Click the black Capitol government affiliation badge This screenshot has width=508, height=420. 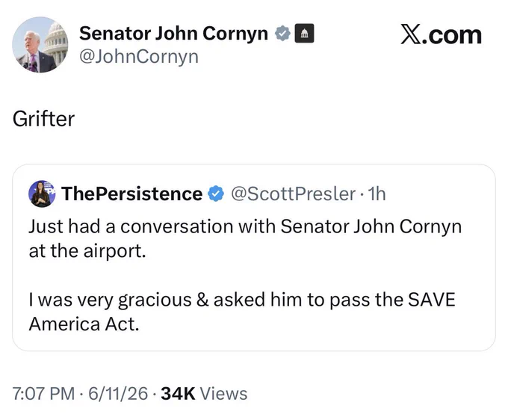point(304,33)
